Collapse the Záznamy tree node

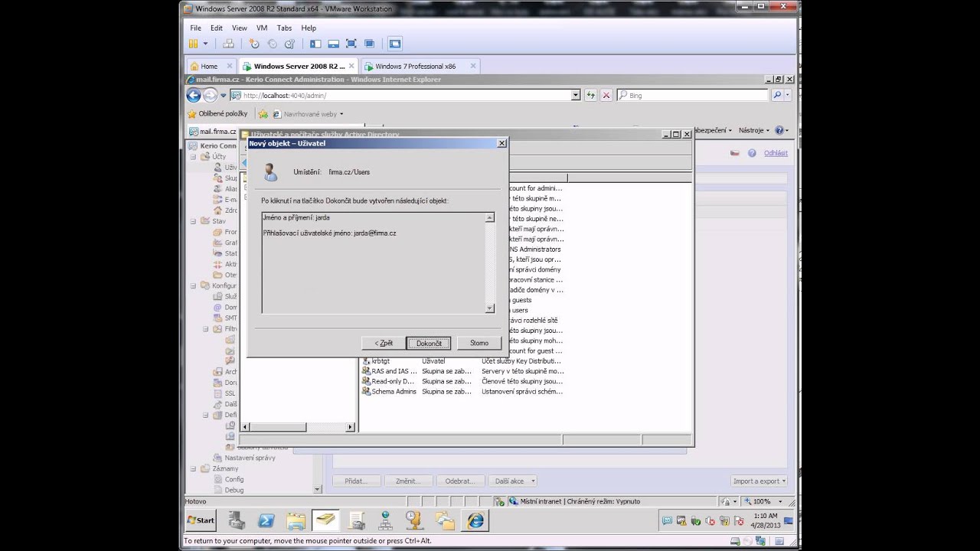click(194, 468)
